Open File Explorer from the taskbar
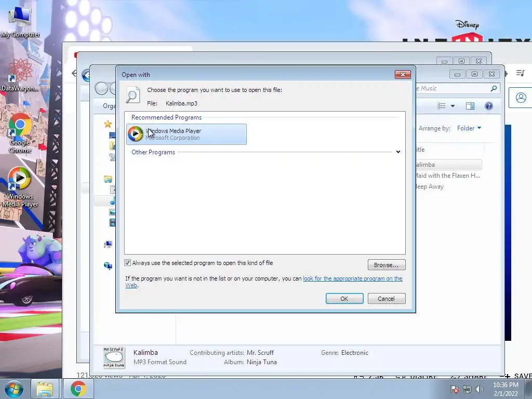This screenshot has height=399, width=532. click(x=45, y=389)
